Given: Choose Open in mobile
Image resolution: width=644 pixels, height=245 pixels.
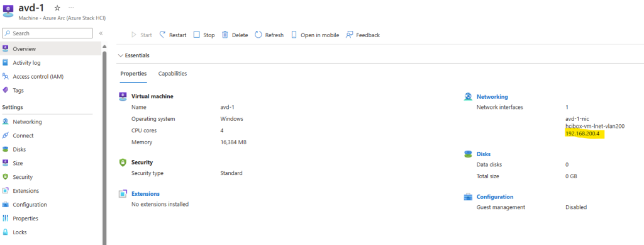Looking at the screenshot, I should point(315,35).
